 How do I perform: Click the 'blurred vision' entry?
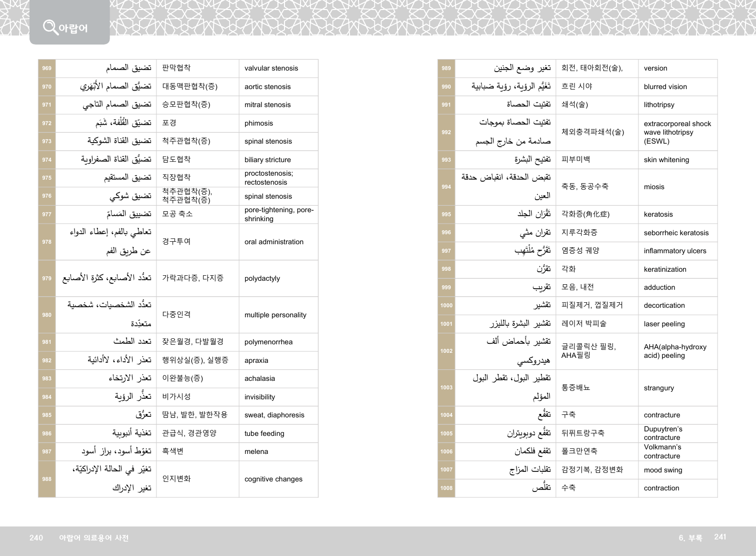[665, 87]
